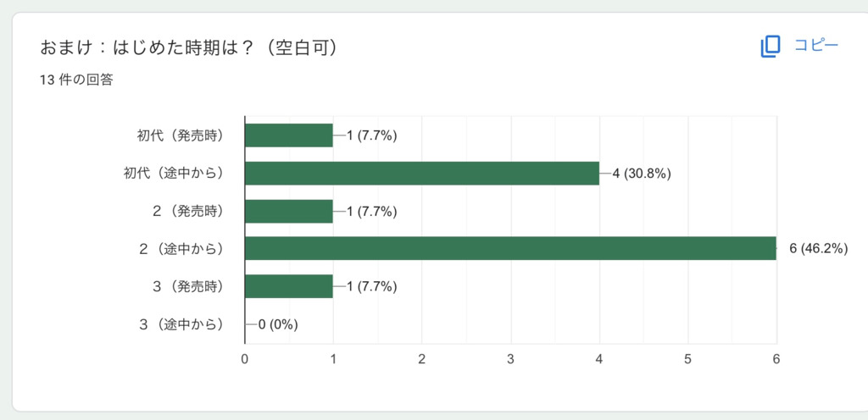Select the 初代（途中から） green bar
868x420 pixels.
coord(421,173)
